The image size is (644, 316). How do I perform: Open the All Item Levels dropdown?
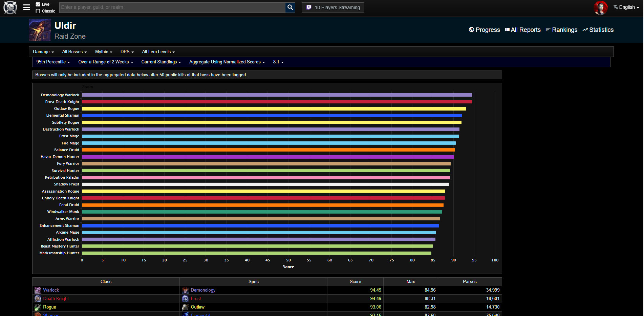[x=158, y=52]
